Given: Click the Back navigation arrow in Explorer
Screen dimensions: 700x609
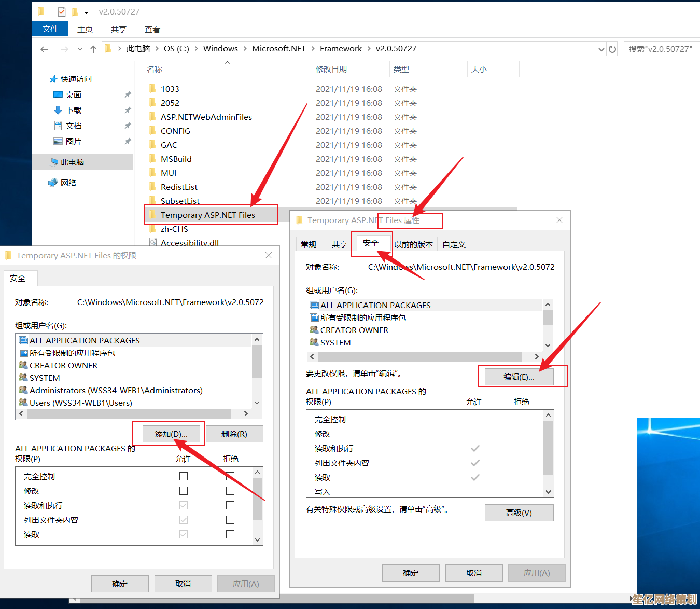Looking at the screenshot, I should click(x=45, y=49).
